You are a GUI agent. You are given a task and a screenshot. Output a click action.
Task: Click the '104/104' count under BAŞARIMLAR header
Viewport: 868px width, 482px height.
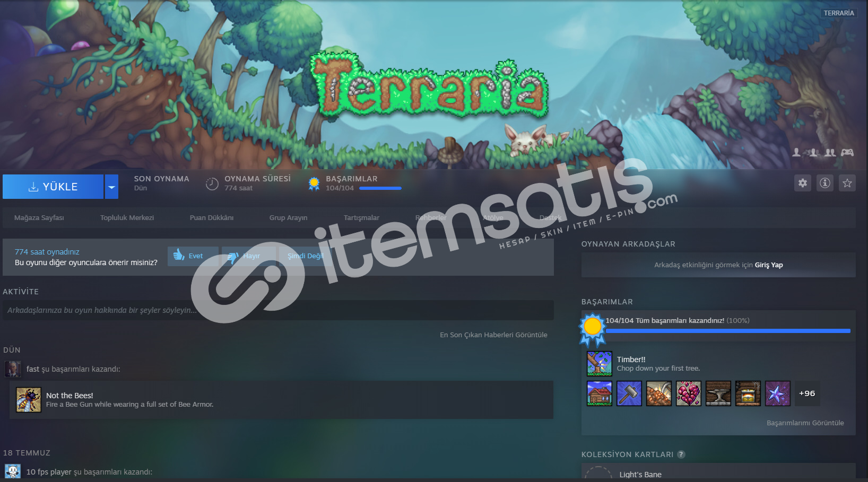point(340,188)
